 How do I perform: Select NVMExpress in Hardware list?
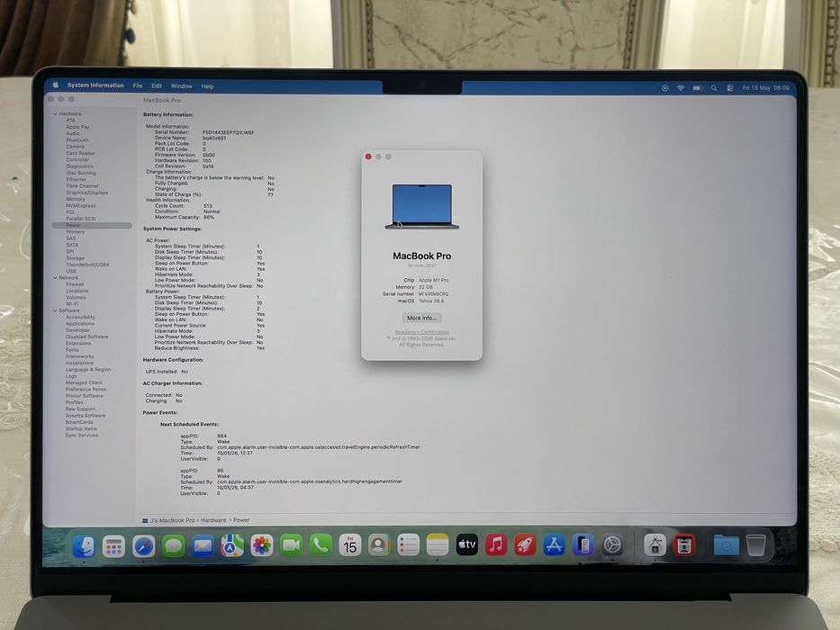[80, 206]
